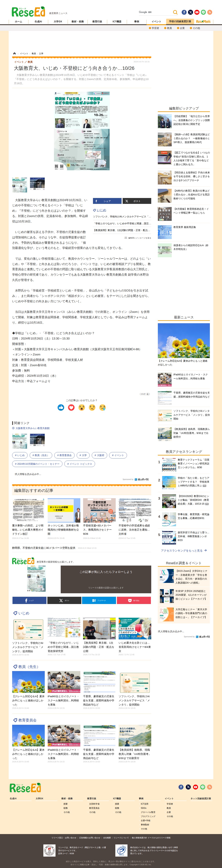This screenshot has width=222, height=868.
Task: Click the main event flyer image
Action: 82,131
